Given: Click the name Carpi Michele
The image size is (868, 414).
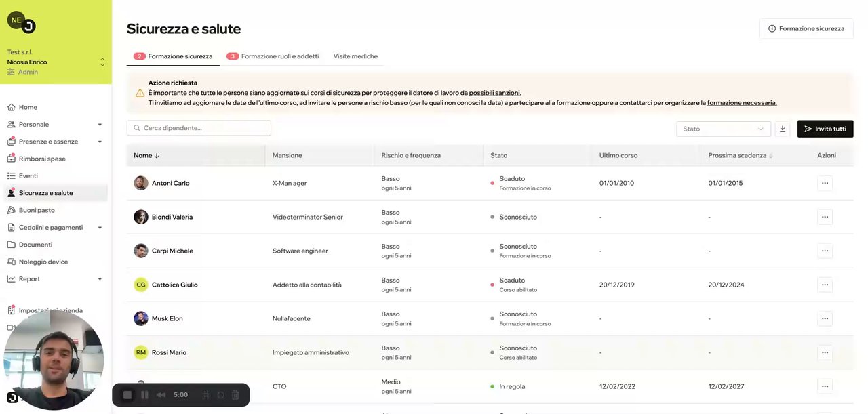Looking at the screenshot, I should [172, 251].
